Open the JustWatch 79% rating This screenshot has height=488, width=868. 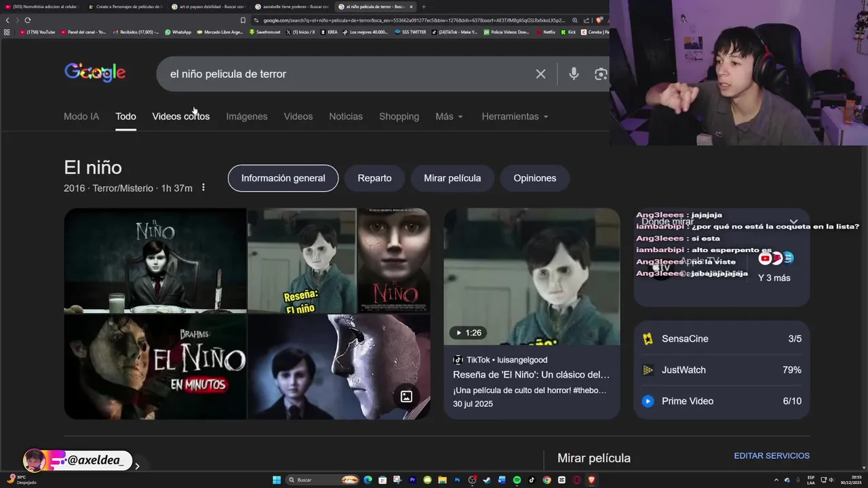tap(722, 370)
